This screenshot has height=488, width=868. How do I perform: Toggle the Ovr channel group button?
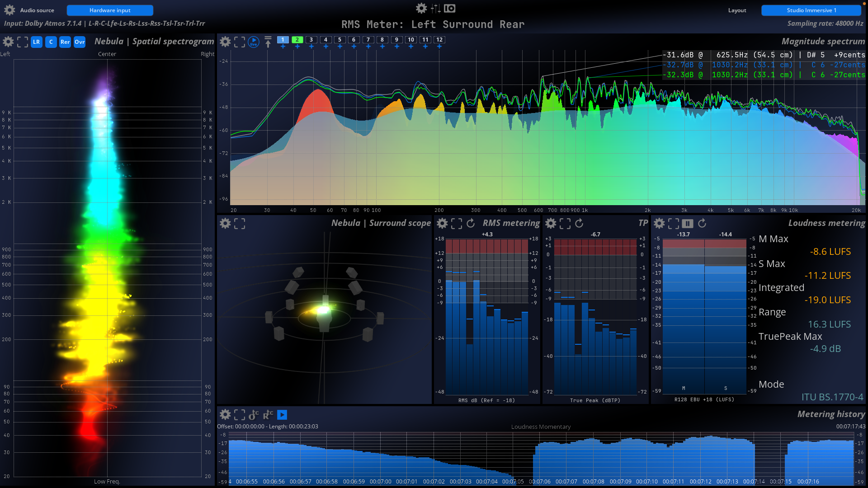(x=80, y=42)
